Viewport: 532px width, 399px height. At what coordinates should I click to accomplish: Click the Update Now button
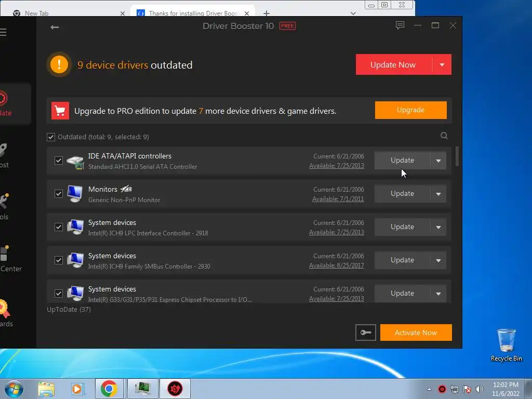(x=394, y=64)
